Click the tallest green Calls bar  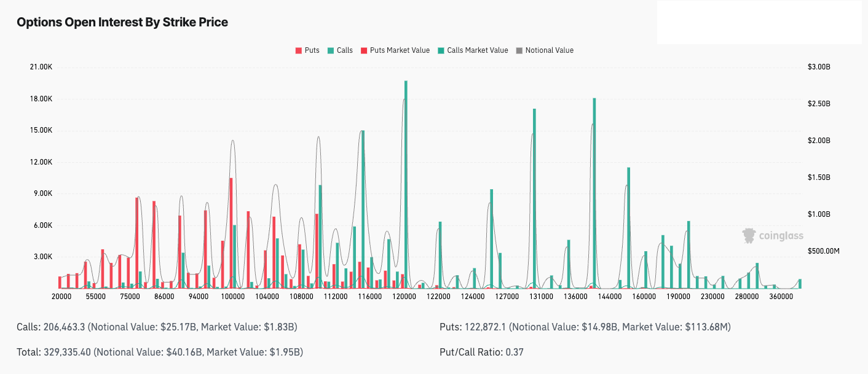(x=406, y=184)
